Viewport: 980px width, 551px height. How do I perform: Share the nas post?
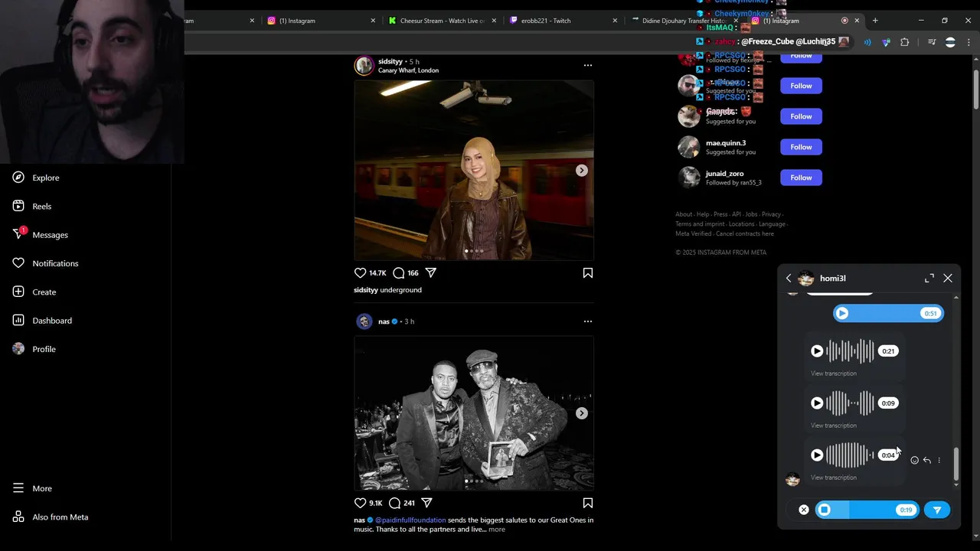coord(427,504)
